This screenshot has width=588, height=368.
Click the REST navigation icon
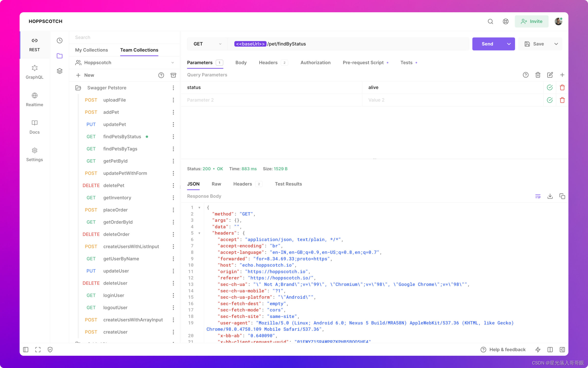35,40
